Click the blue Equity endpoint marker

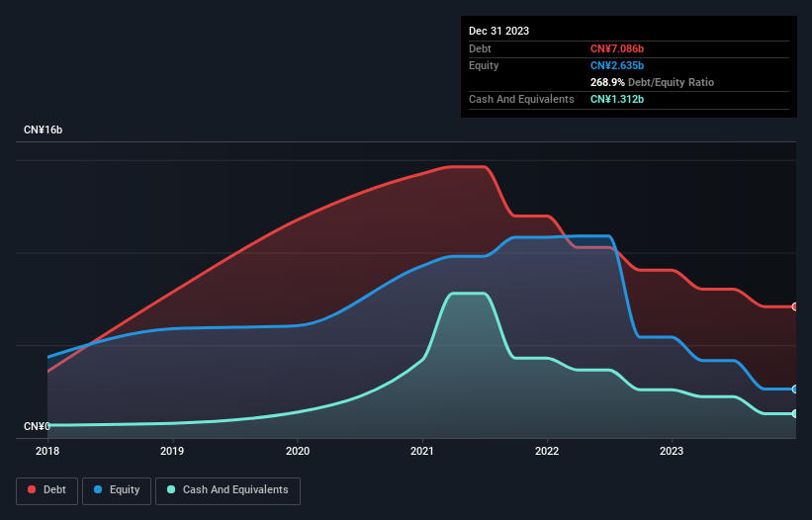(x=795, y=390)
